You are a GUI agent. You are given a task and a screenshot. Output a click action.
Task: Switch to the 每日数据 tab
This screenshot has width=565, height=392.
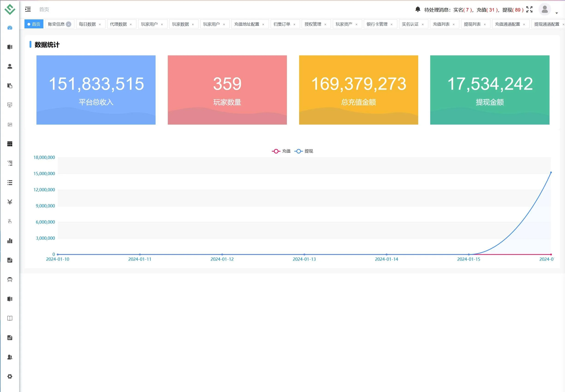pos(87,24)
